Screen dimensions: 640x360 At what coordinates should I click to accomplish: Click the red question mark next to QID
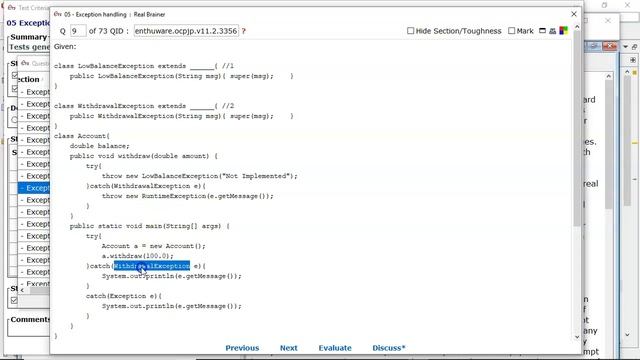(x=244, y=31)
